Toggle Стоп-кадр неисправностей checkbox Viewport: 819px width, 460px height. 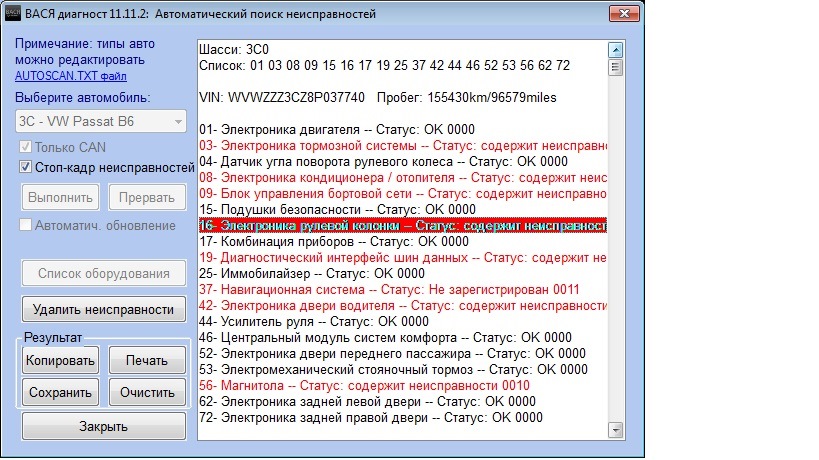25,167
